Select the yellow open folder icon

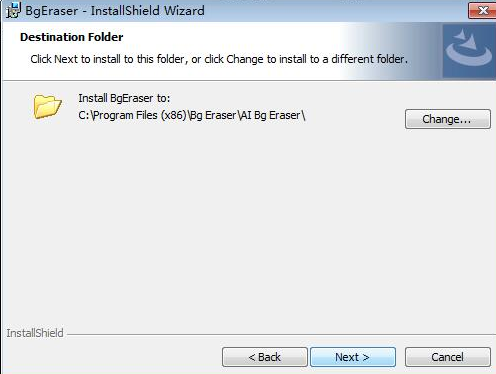[47, 106]
